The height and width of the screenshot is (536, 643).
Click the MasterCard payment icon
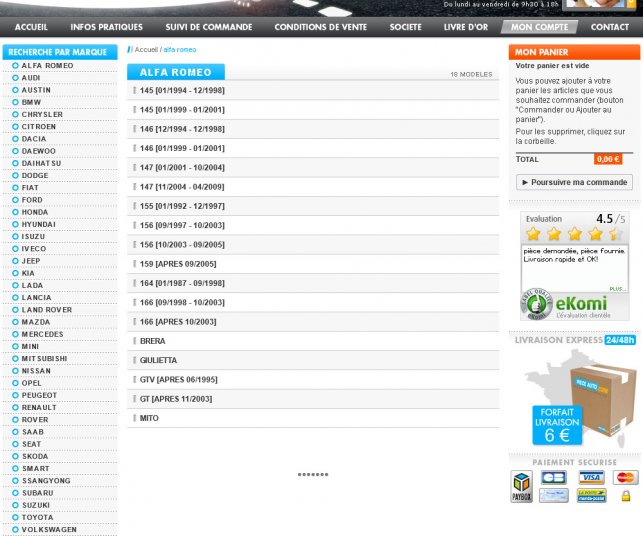click(626, 478)
